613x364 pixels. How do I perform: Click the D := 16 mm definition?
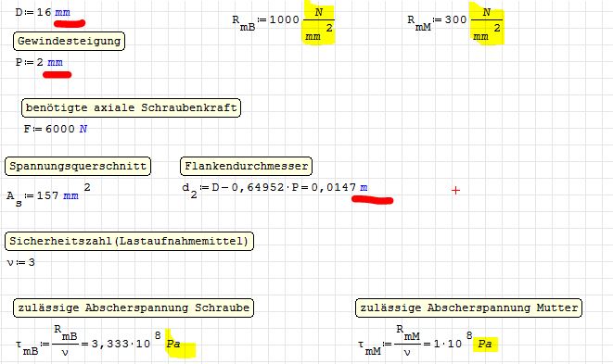pyautogui.click(x=43, y=12)
